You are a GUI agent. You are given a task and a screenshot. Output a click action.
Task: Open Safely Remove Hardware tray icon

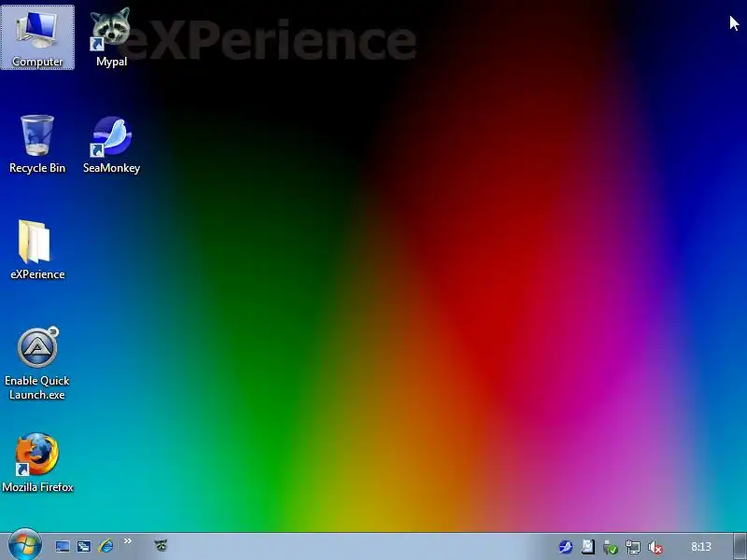(611, 547)
